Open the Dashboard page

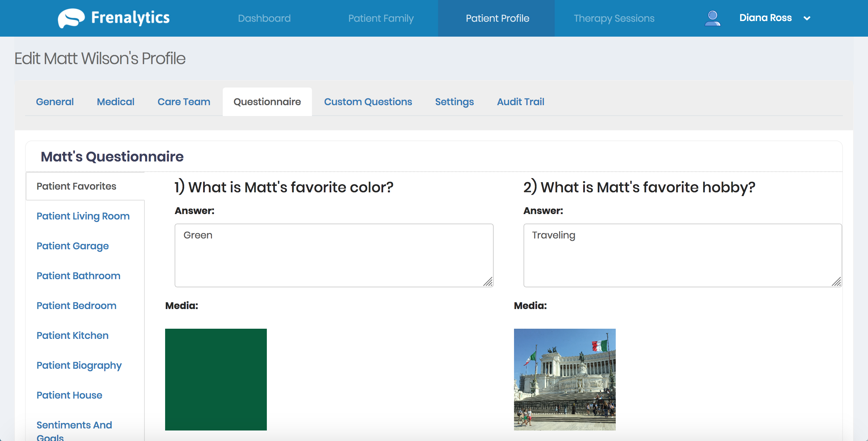[x=264, y=18]
